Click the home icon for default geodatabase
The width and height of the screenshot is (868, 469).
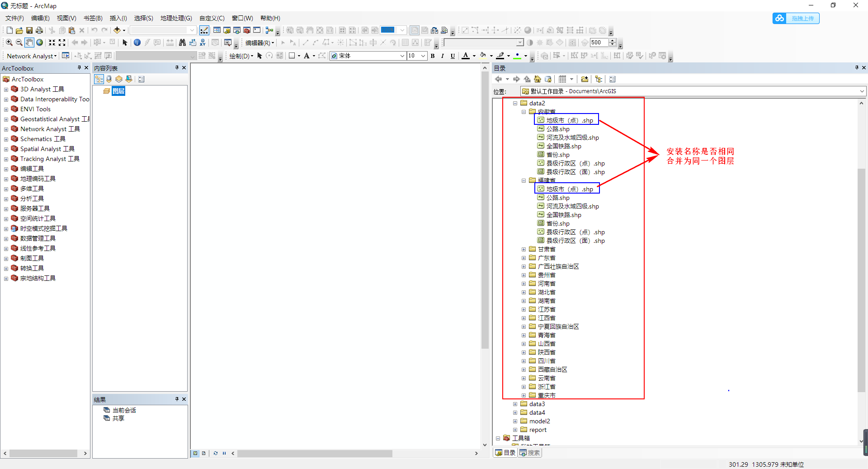(x=548, y=79)
